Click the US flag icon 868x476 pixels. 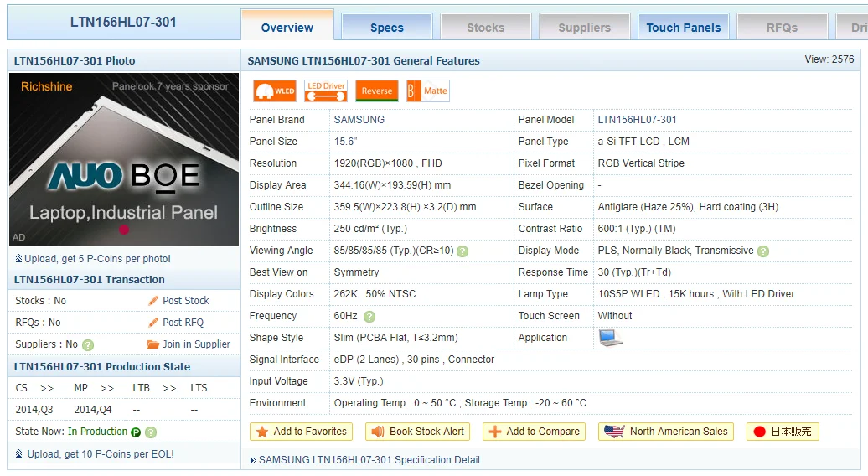tap(614, 432)
